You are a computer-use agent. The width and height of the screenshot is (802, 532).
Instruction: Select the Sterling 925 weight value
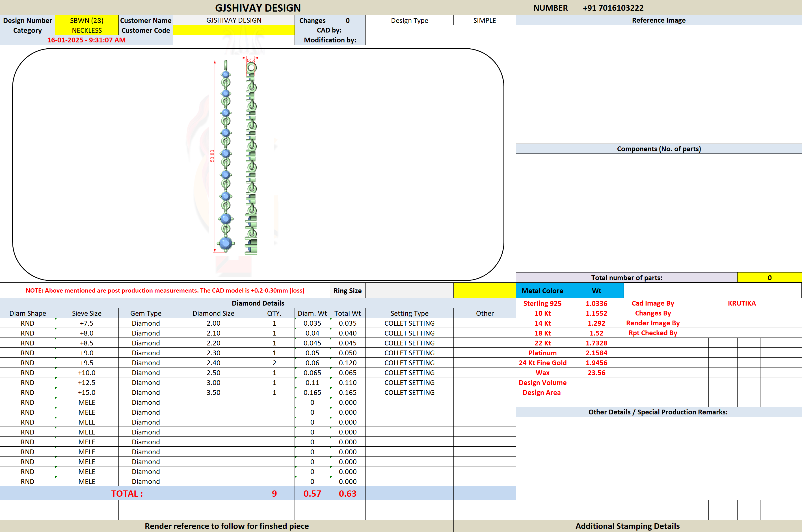tap(596, 303)
